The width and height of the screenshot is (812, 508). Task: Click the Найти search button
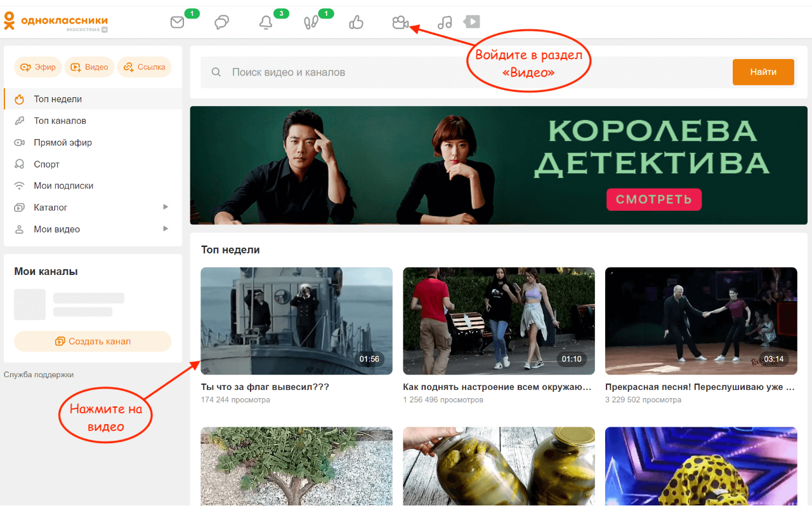click(x=763, y=72)
